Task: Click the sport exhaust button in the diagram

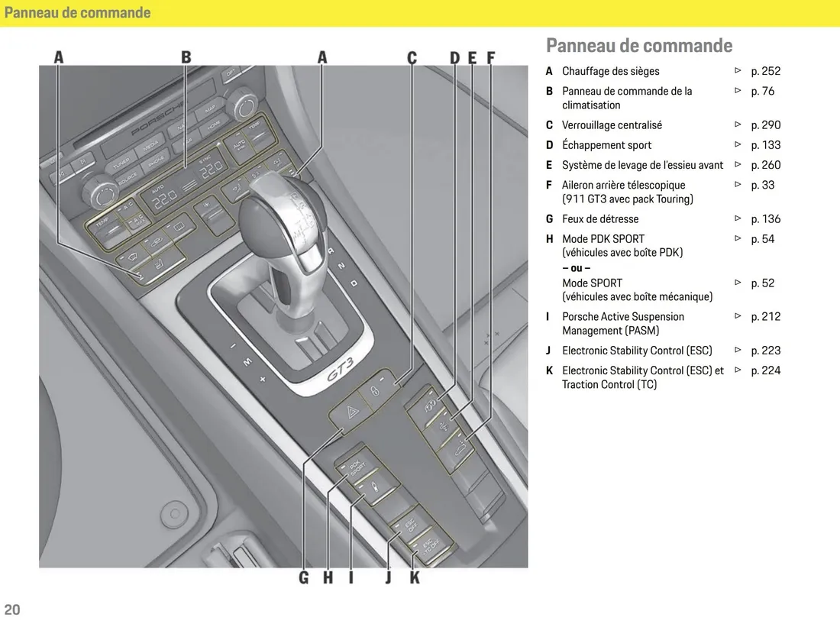Action: pyautogui.click(x=428, y=406)
